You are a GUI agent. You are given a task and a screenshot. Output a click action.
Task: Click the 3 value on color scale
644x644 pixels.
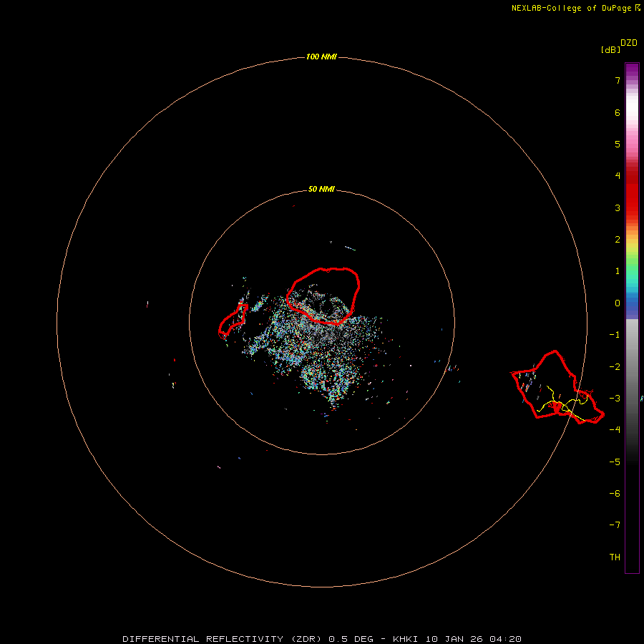coord(618,208)
